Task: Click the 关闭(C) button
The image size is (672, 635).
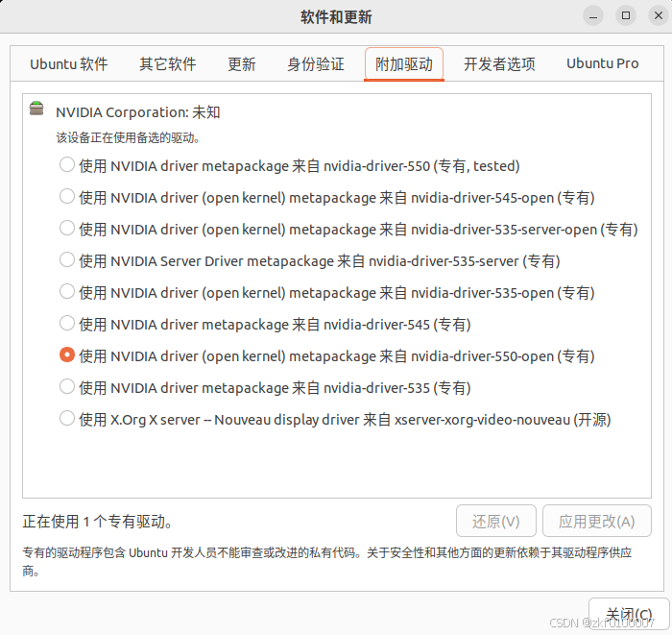Action: tap(629, 615)
